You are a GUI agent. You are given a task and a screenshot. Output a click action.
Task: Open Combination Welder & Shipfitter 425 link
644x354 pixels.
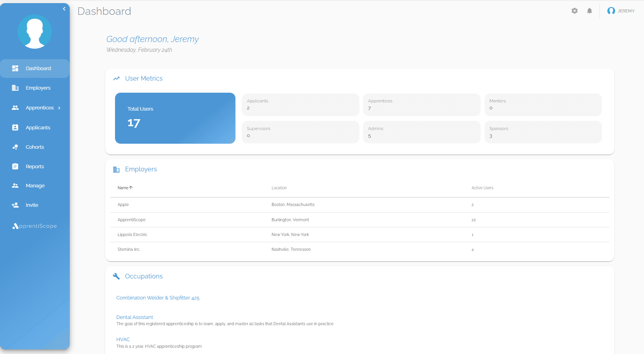click(157, 298)
